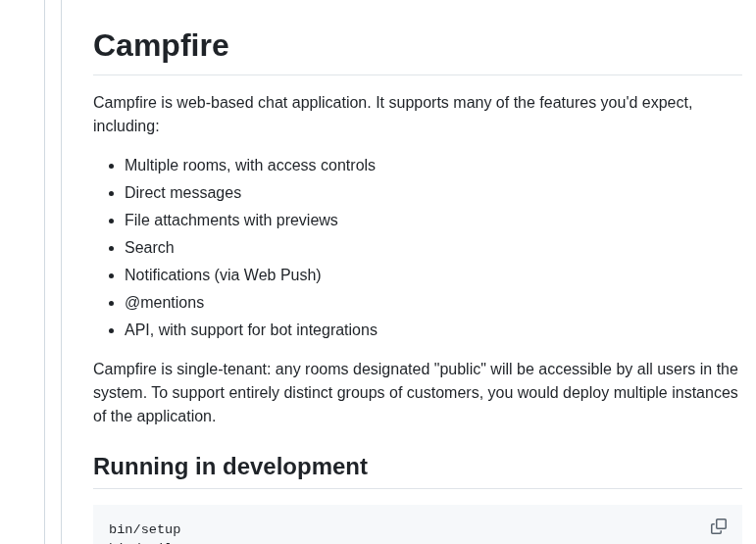Click the '@mentions' bullet item
The image size is (756, 544).
point(165,303)
